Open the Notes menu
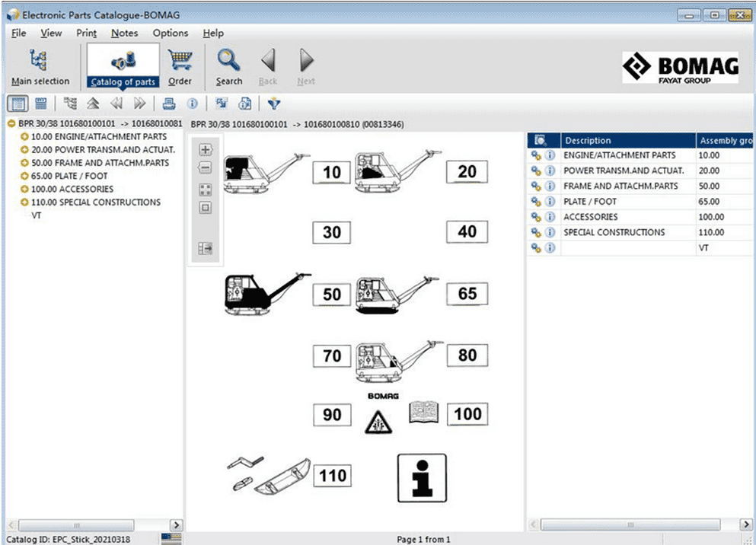The image size is (756, 545). coord(124,33)
